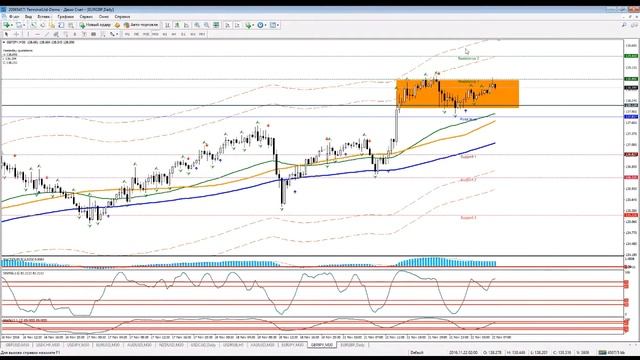Click the Новый ордер button
Image resolution: width=640 pixels, height=360 pixels.
tap(95, 25)
